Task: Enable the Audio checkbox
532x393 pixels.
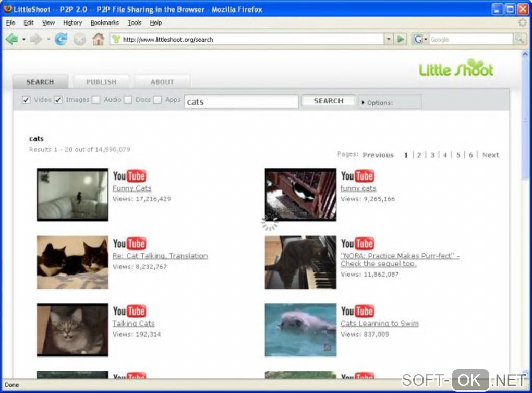Action: [x=96, y=100]
